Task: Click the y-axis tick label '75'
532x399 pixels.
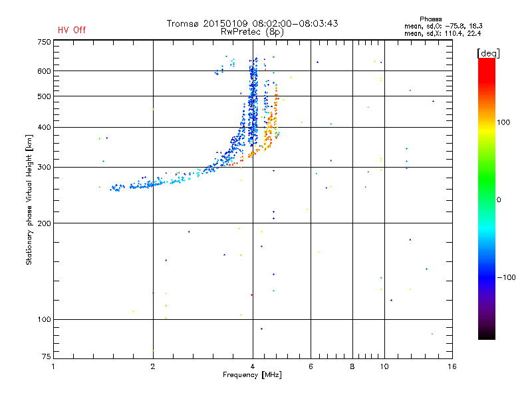Action: point(47,356)
